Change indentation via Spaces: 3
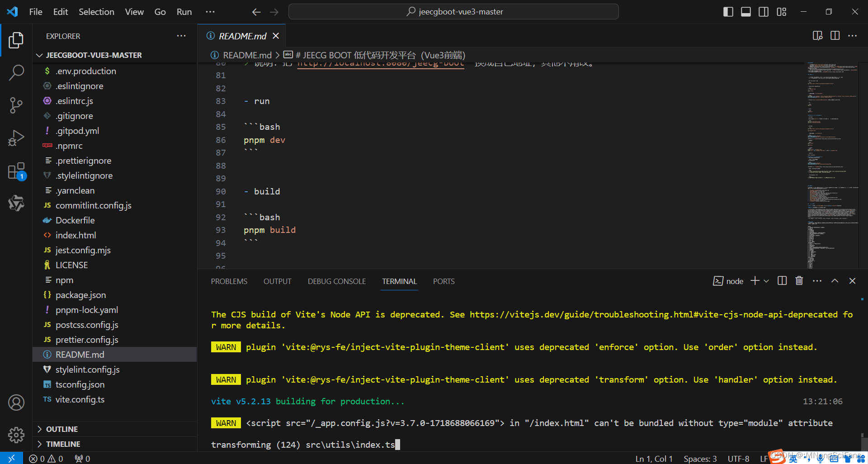The image size is (868, 464). coord(700,459)
